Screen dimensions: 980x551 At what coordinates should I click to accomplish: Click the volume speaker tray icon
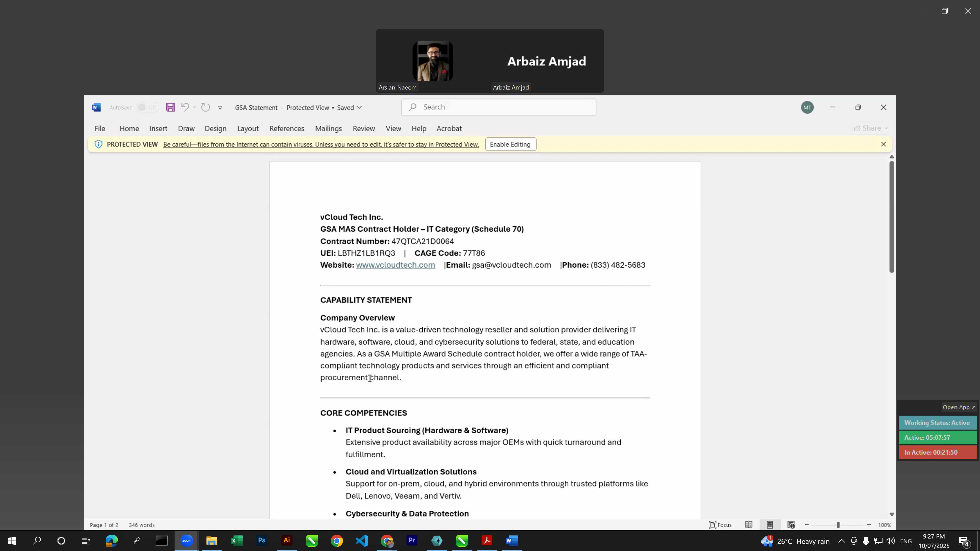point(890,541)
